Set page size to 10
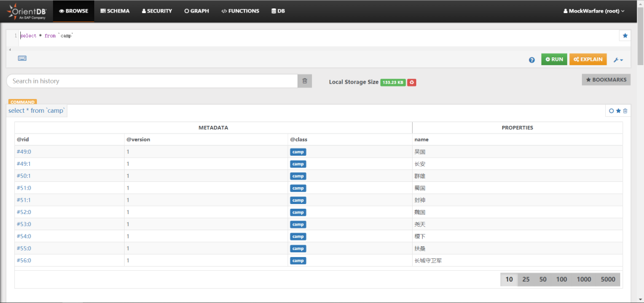Image resolution: width=644 pixels, height=303 pixels. click(x=509, y=279)
